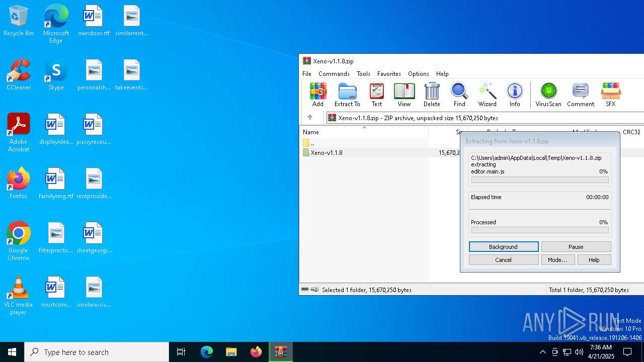Open the Options menu

[419, 73]
